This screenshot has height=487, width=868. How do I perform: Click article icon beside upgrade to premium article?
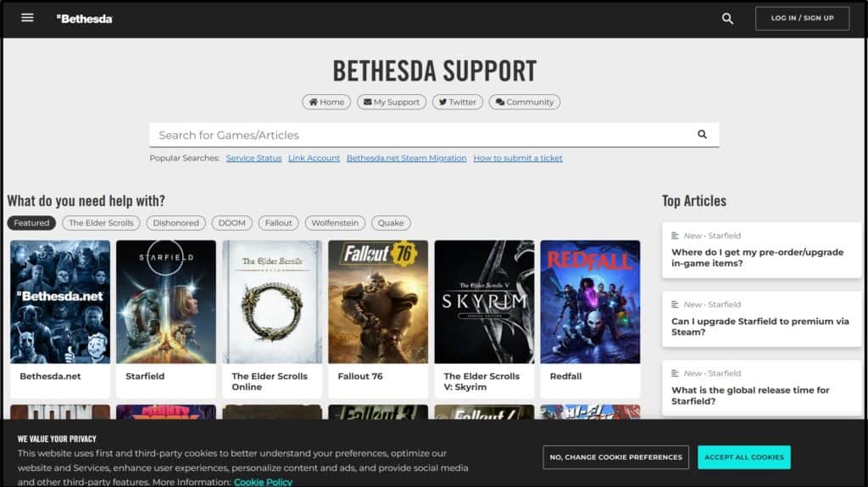click(x=675, y=305)
